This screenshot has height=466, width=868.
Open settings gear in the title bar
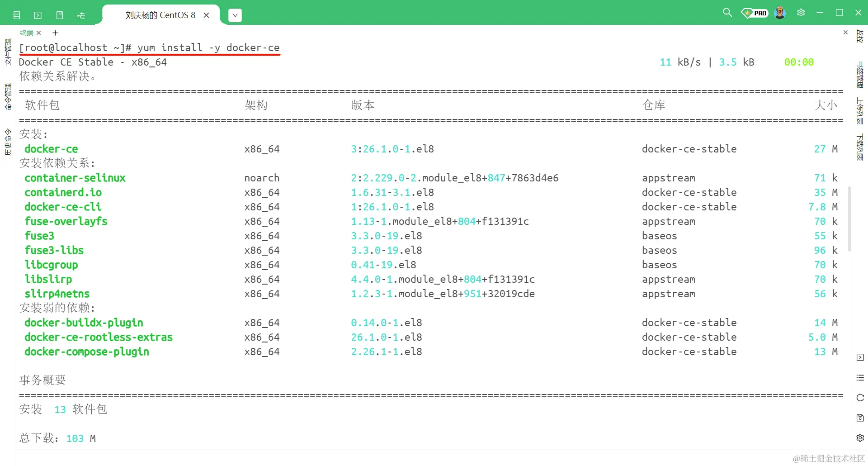pos(801,13)
